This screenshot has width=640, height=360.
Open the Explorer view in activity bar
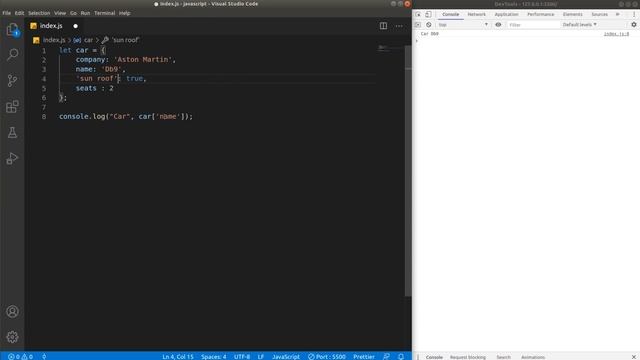coord(12,30)
